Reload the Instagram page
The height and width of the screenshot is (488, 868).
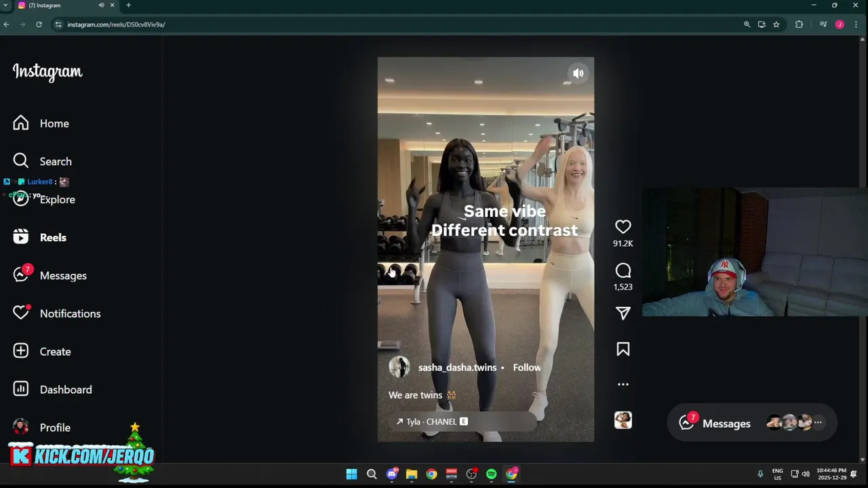tap(39, 24)
